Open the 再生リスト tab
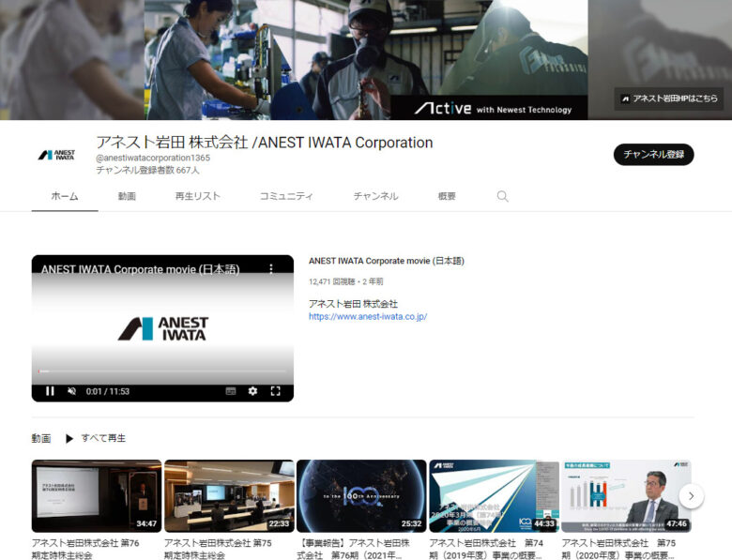Viewport: 732px width, 560px height. pos(197,196)
